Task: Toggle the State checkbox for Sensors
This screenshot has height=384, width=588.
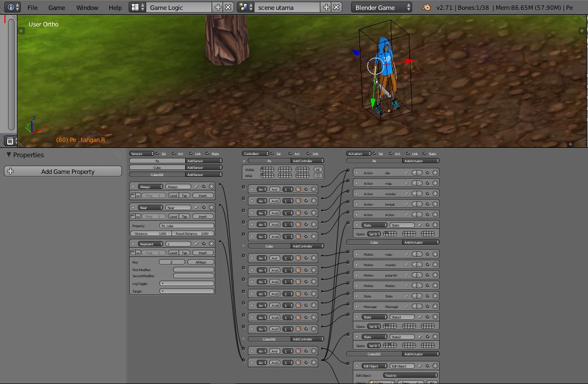Action: [x=207, y=153]
